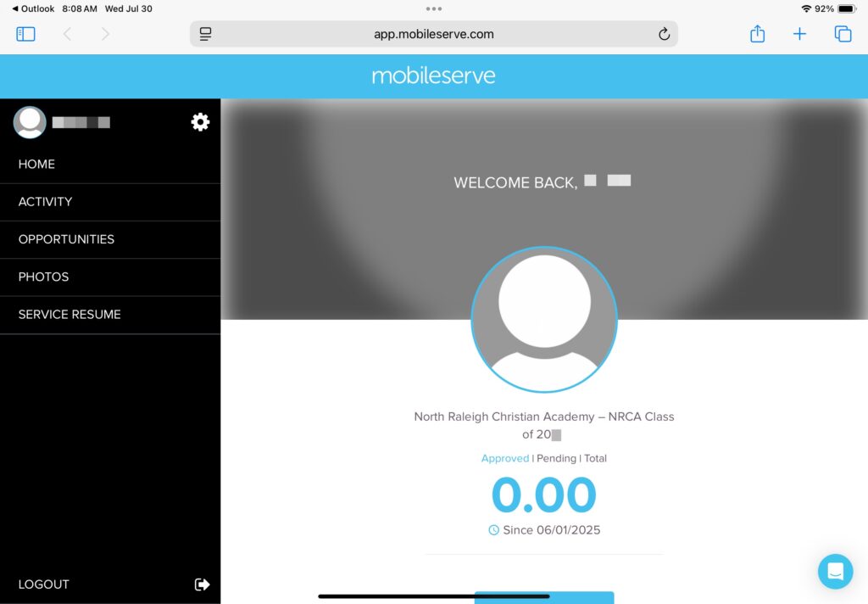Select the Pending hours filter

pos(556,458)
